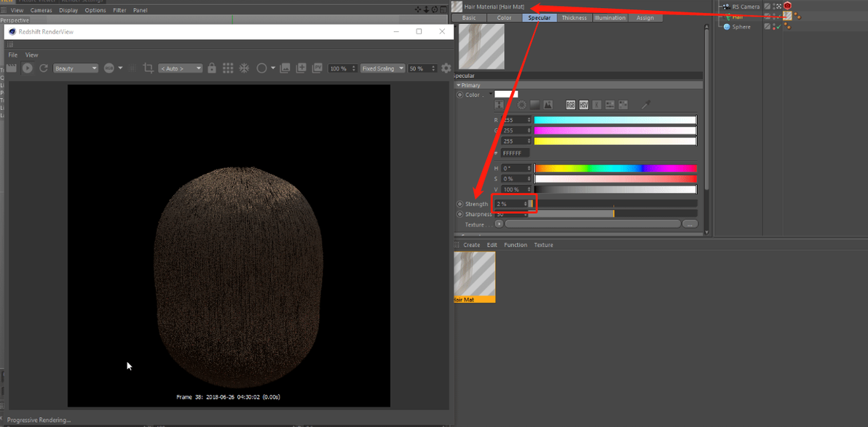Select the crop region tool
This screenshot has height=427, width=868.
149,68
